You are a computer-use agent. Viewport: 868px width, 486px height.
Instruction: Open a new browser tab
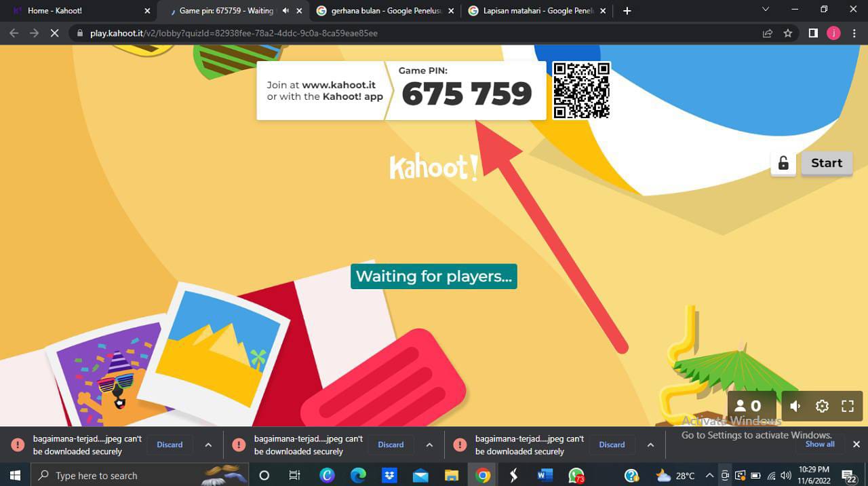pos(627,11)
